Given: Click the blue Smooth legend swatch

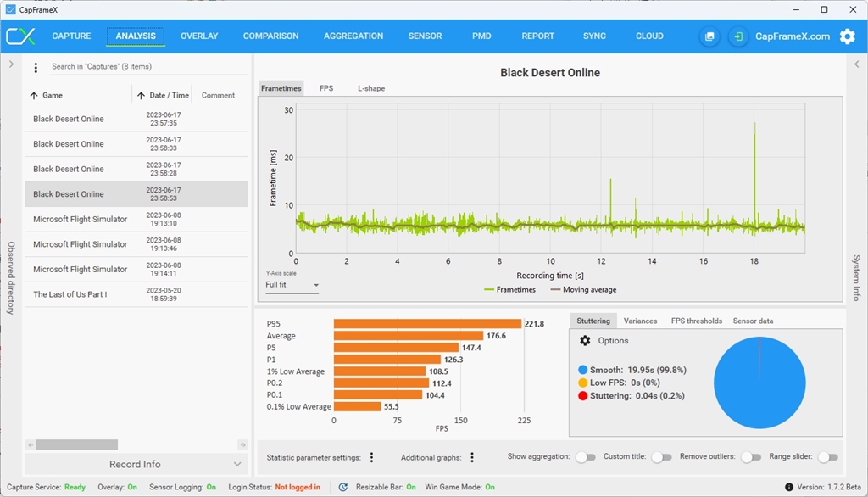Looking at the screenshot, I should [582, 370].
